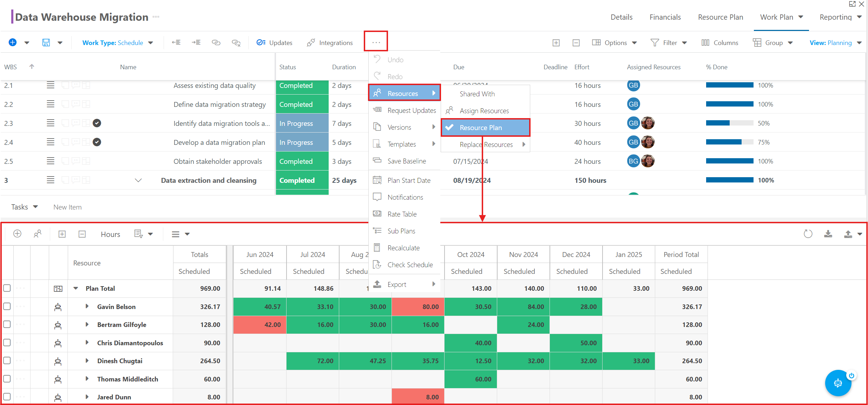The width and height of the screenshot is (868, 405).
Task: Collapse Data extraction and cleansing task
Action: point(138,180)
